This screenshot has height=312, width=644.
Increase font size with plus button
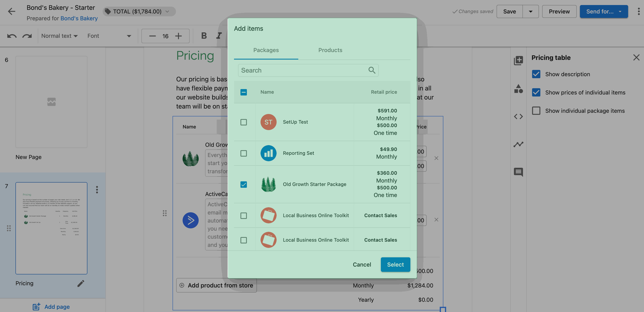[178, 36]
